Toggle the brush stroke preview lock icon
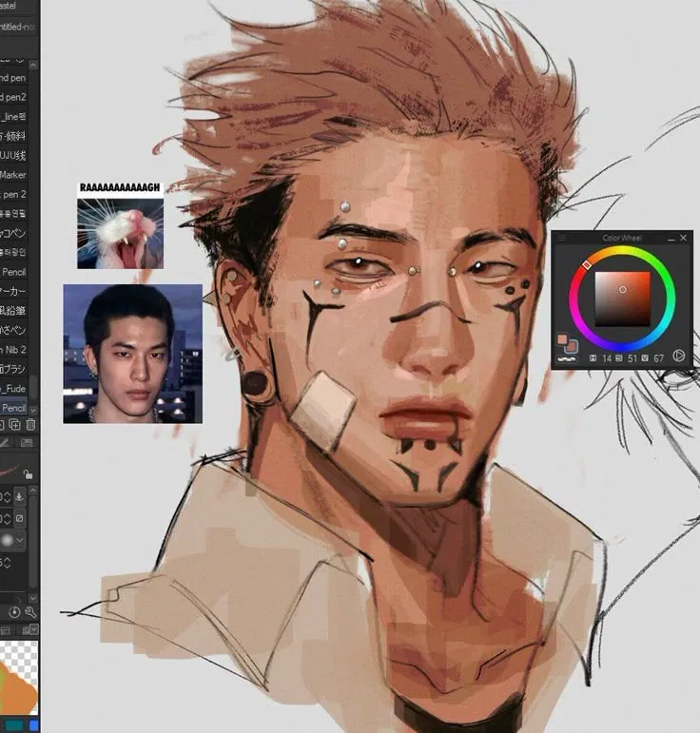Image resolution: width=700 pixels, height=733 pixels. pos(28,474)
